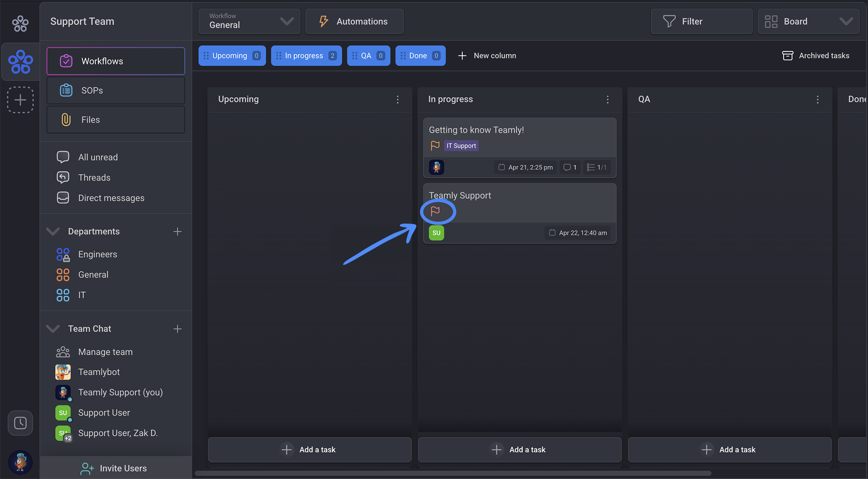This screenshot has width=868, height=479.
Task: Click Invite Users button
Action: coord(116,468)
